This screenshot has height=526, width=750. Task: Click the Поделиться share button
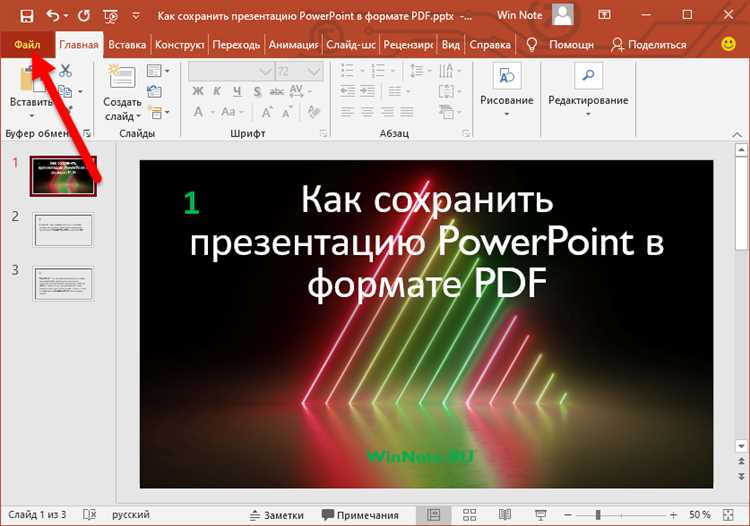649,44
